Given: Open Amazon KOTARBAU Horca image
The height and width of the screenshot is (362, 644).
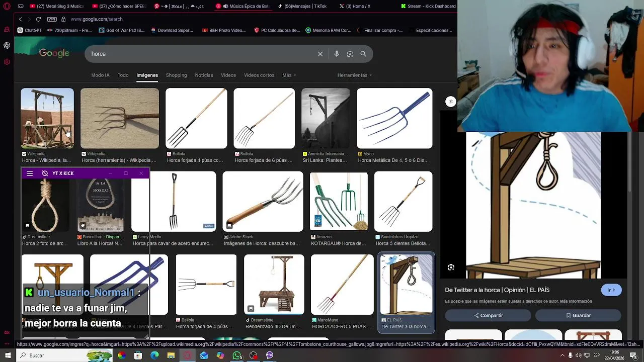Looking at the screenshot, I should [339, 202].
